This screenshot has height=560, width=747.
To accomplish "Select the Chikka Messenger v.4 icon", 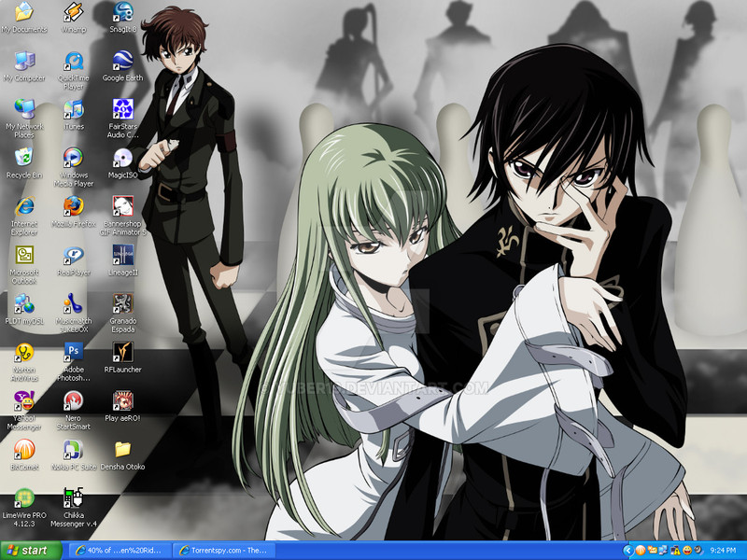I will pyautogui.click(x=74, y=508).
